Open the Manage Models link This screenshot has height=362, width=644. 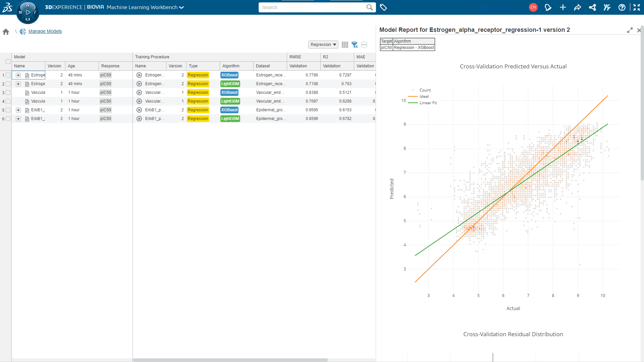(45, 31)
